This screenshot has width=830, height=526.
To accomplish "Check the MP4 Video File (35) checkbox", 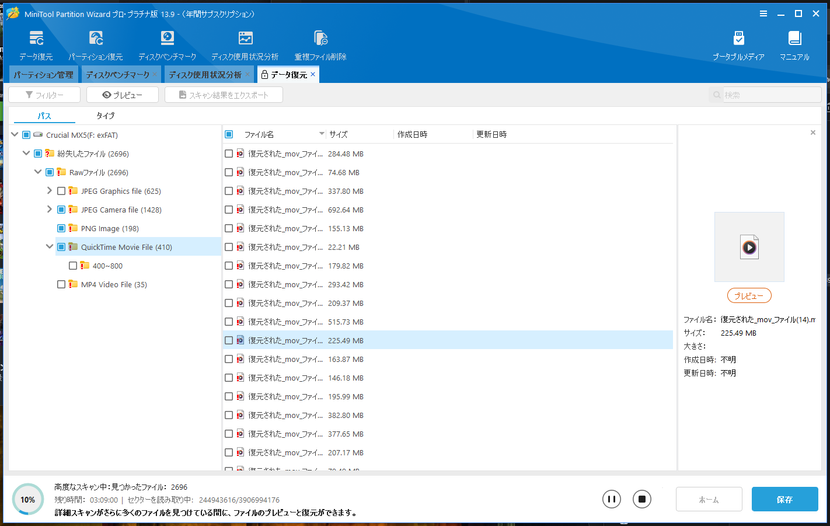I will point(61,284).
